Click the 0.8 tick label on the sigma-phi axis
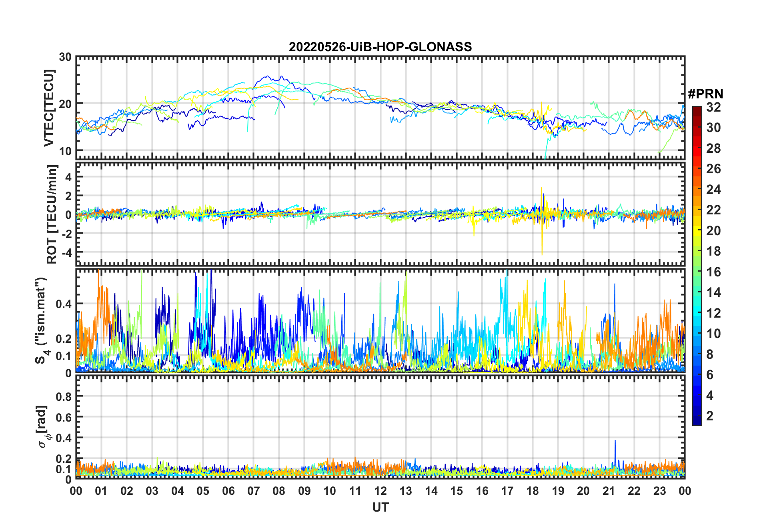The height and width of the screenshot is (532, 761). (x=63, y=396)
